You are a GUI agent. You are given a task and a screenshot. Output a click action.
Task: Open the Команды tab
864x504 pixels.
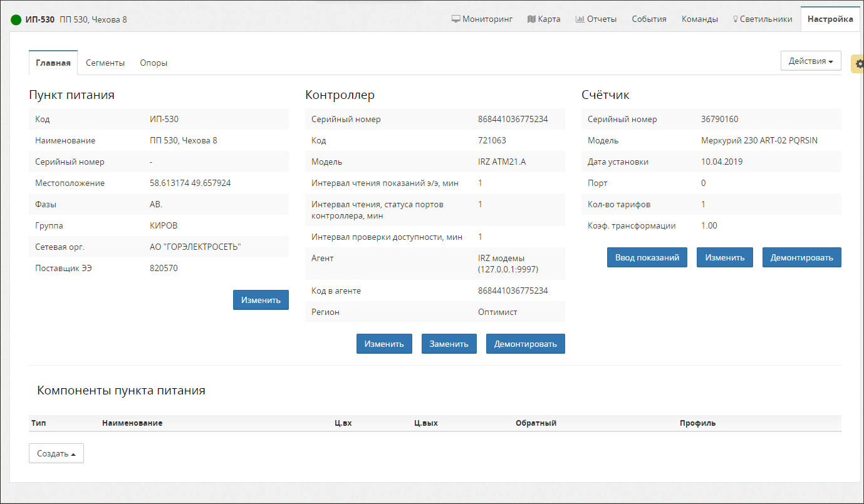tap(700, 19)
